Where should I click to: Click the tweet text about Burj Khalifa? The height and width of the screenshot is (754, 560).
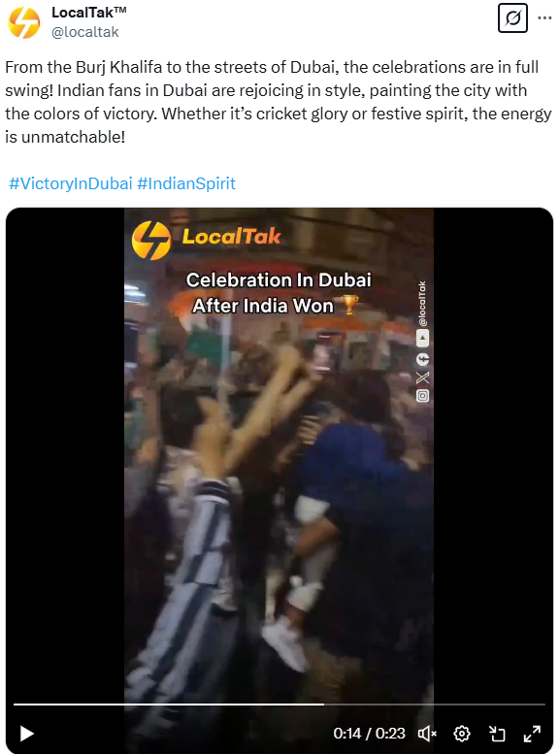coord(279,102)
